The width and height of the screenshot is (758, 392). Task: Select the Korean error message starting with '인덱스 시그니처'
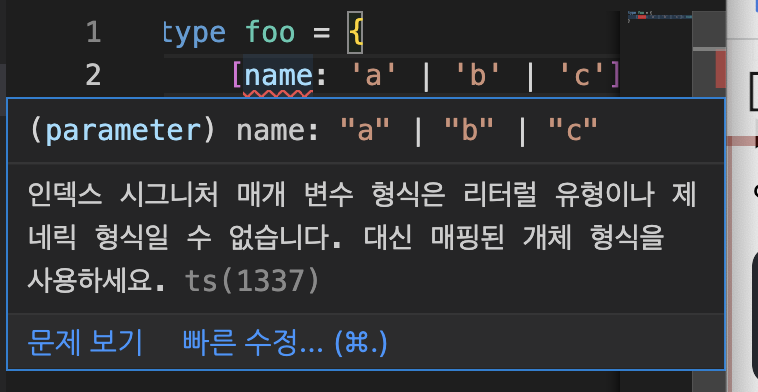pyautogui.click(x=362, y=238)
